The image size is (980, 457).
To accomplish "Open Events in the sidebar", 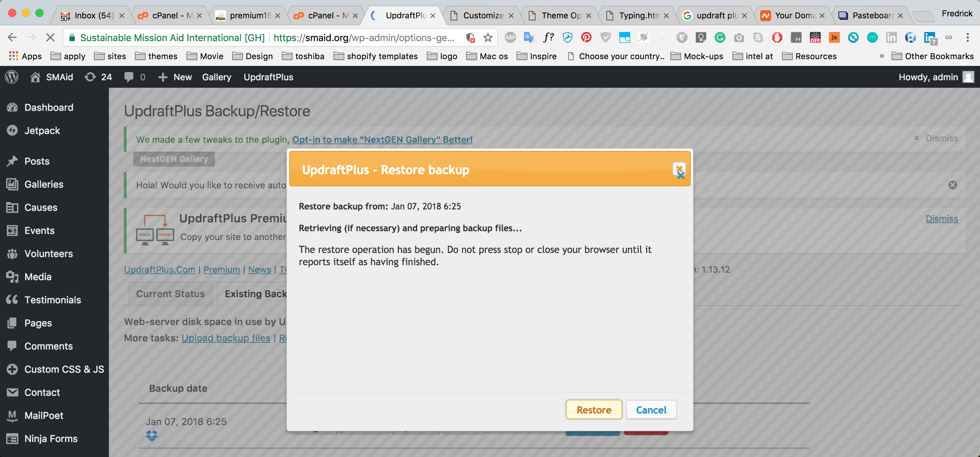I will point(39,231).
